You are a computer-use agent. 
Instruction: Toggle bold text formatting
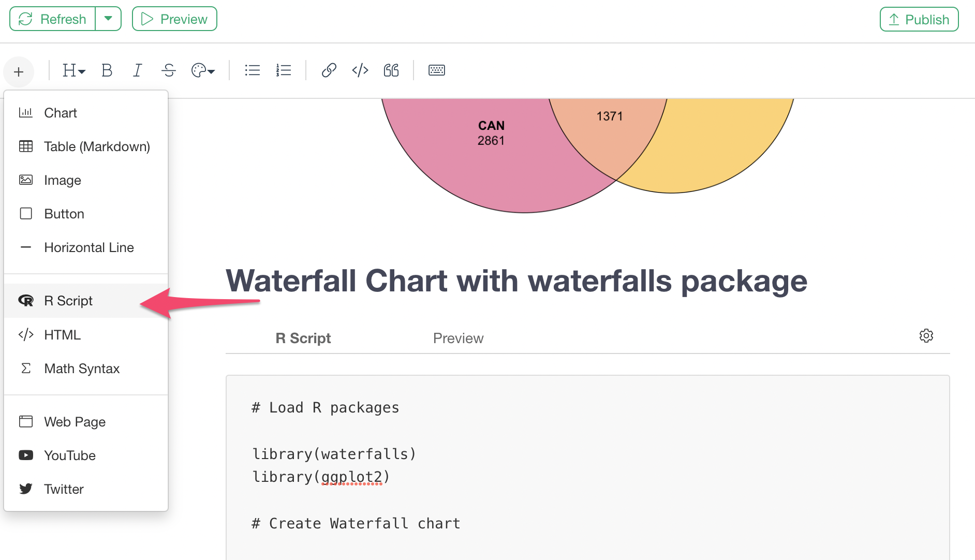(x=107, y=70)
